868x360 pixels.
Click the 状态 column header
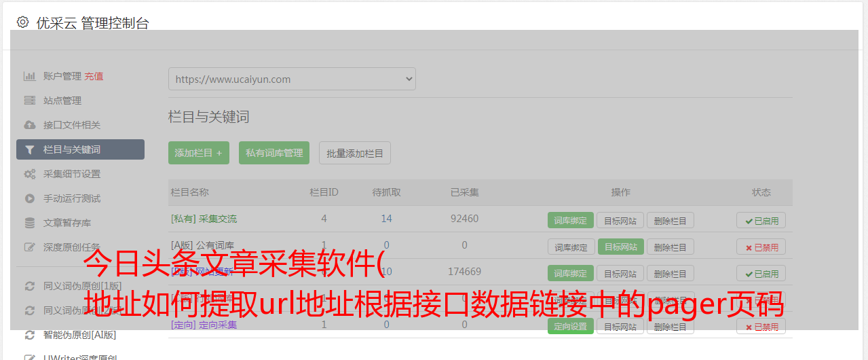coord(761,192)
